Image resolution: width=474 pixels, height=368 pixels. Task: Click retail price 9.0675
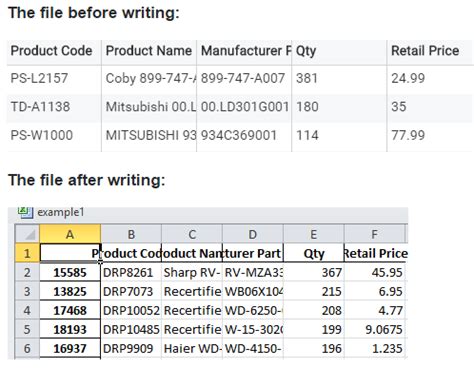click(x=374, y=329)
